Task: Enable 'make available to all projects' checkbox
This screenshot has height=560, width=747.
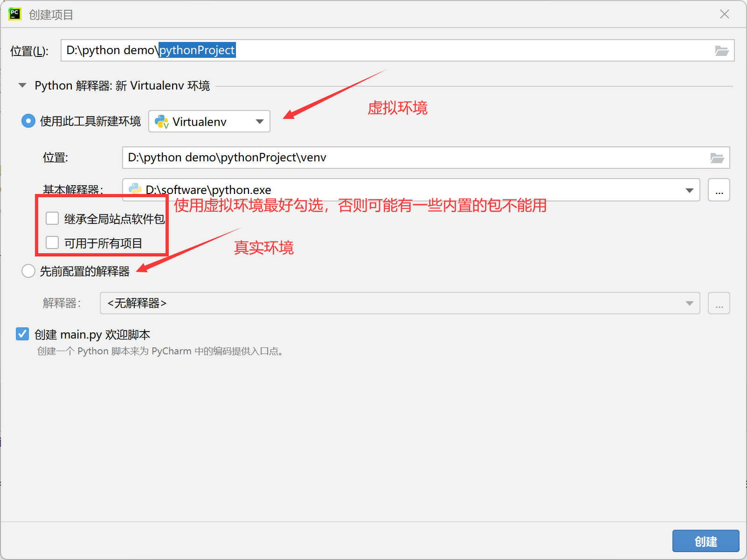Action: tap(52, 242)
